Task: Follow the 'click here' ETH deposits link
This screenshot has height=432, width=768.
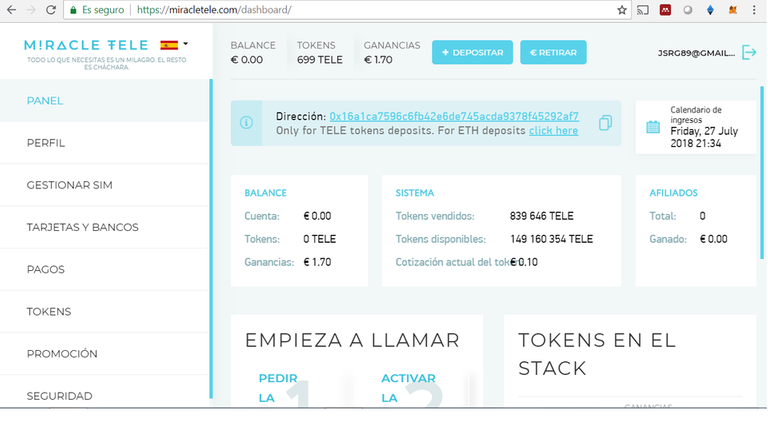Action: click(553, 131)
